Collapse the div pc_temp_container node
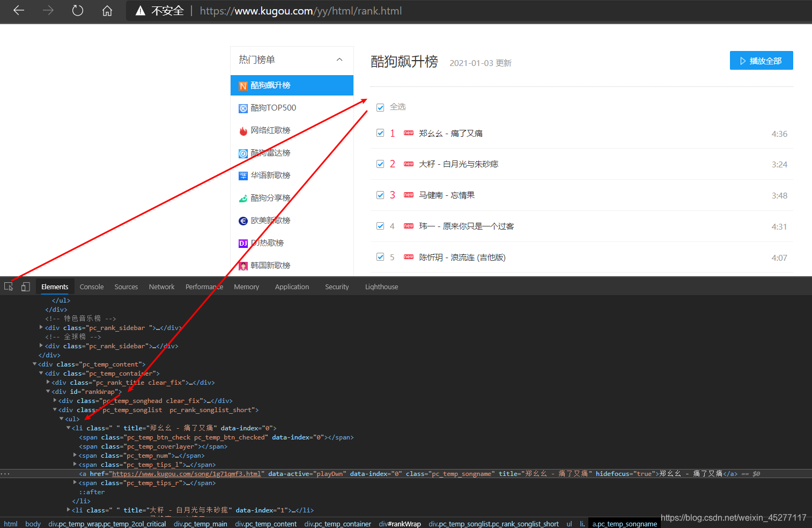 (41, 373)
